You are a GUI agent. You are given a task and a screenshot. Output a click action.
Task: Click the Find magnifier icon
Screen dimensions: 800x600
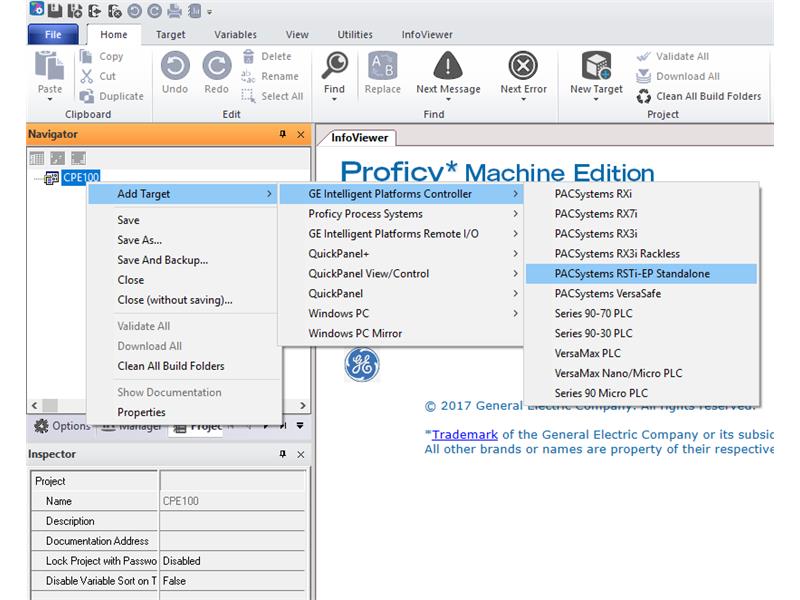(x=335, y=65)
